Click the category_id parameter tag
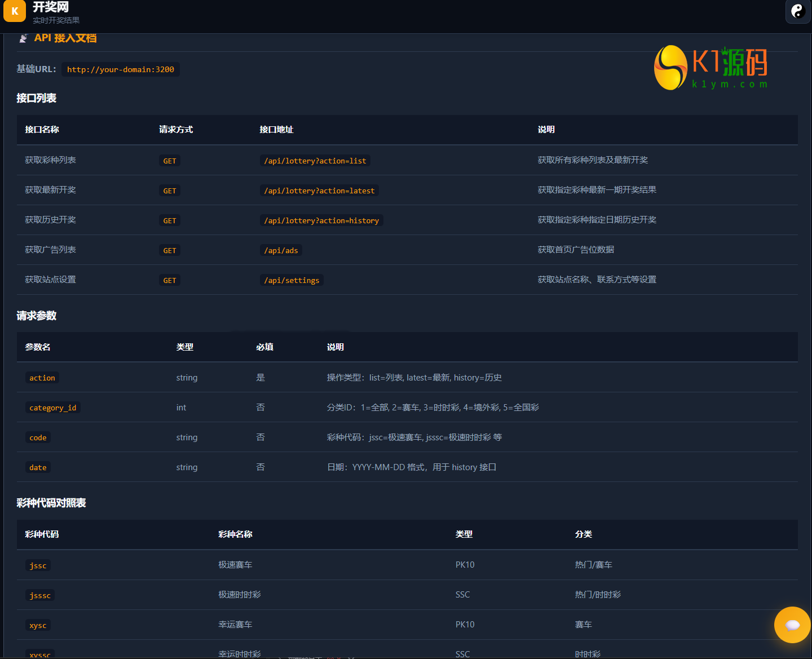The width and height of the screenshot is (812, 659). coord(53,408)
